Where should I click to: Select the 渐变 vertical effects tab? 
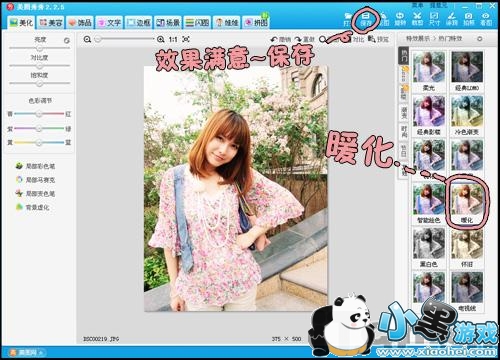pos(404,113)
